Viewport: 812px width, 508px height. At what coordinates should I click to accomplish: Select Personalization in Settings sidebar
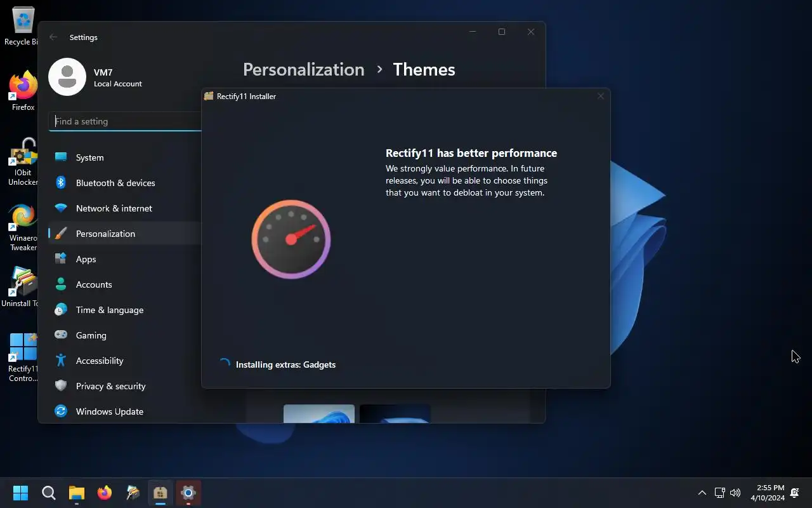tap(124, 234)
